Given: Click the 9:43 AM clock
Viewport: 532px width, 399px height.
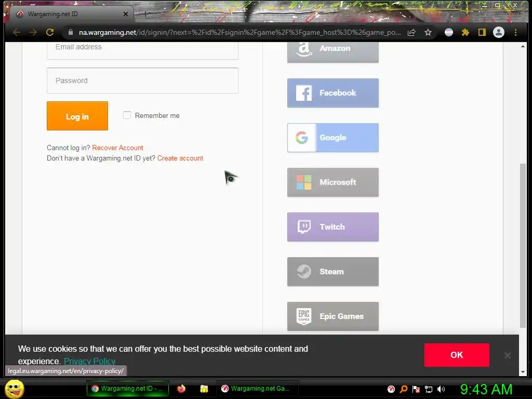Looking at the screenshot, I should (x=486, y=389).
